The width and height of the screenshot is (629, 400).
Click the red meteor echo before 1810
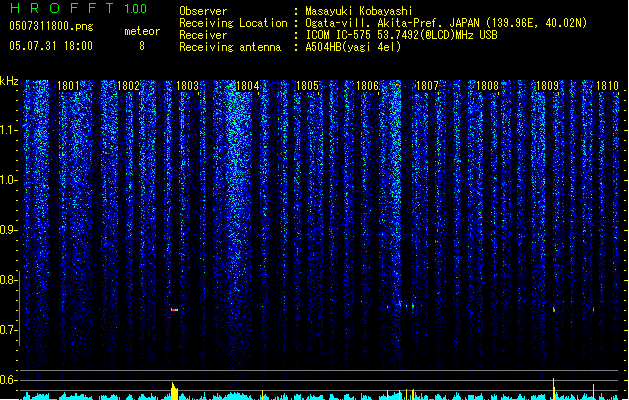pos(594,309)
